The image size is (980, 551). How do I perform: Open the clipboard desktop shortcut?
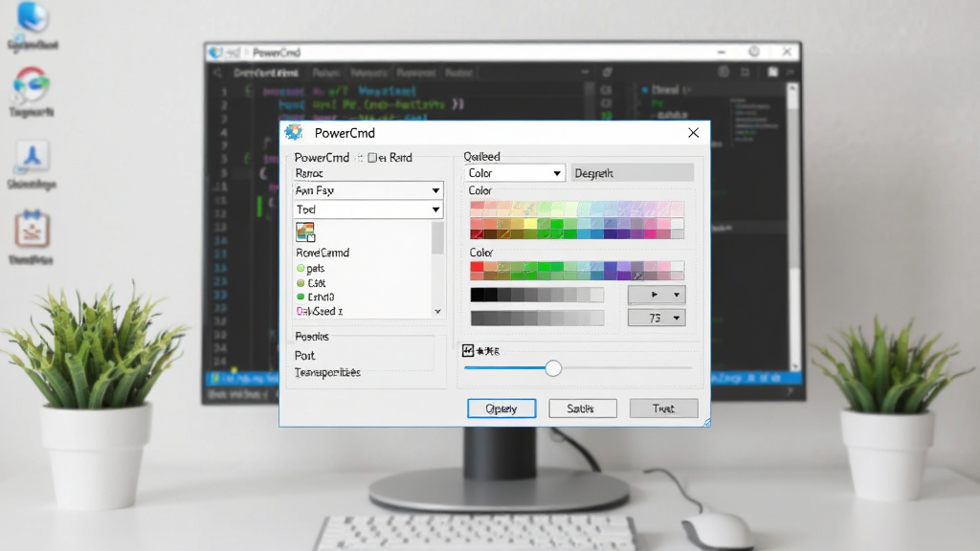(x=32, y=230)
